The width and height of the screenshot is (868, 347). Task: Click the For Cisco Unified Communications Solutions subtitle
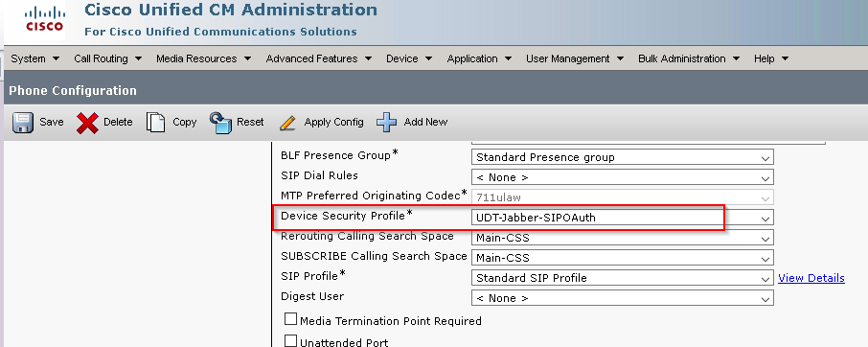[220, 32]
